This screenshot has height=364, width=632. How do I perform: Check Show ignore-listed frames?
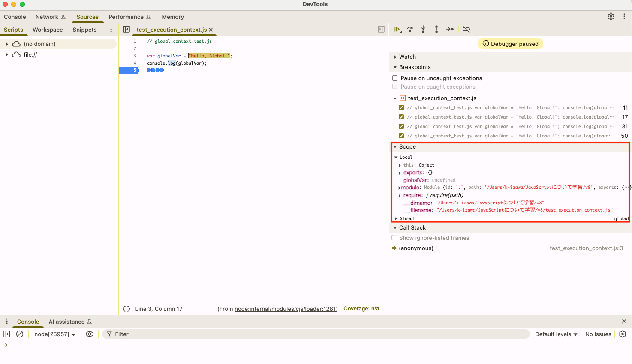click(x=394, y=238)
